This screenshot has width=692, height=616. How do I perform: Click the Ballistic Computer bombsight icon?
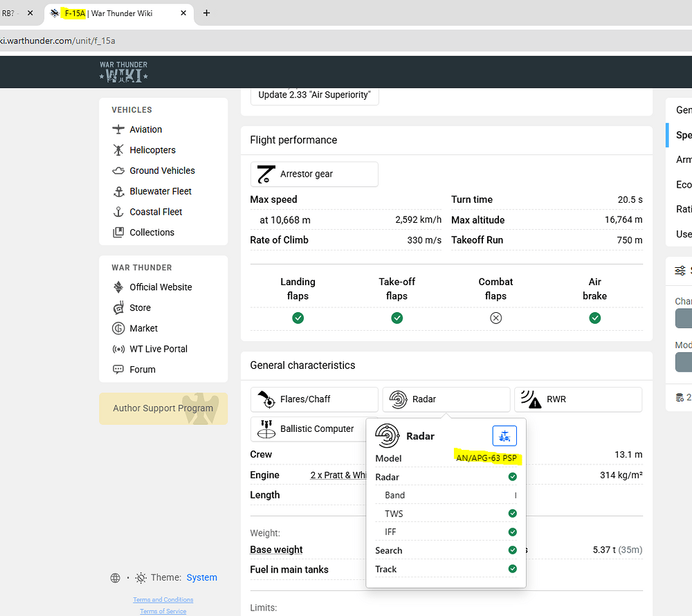pyautogui.click(x=266, y=429)
